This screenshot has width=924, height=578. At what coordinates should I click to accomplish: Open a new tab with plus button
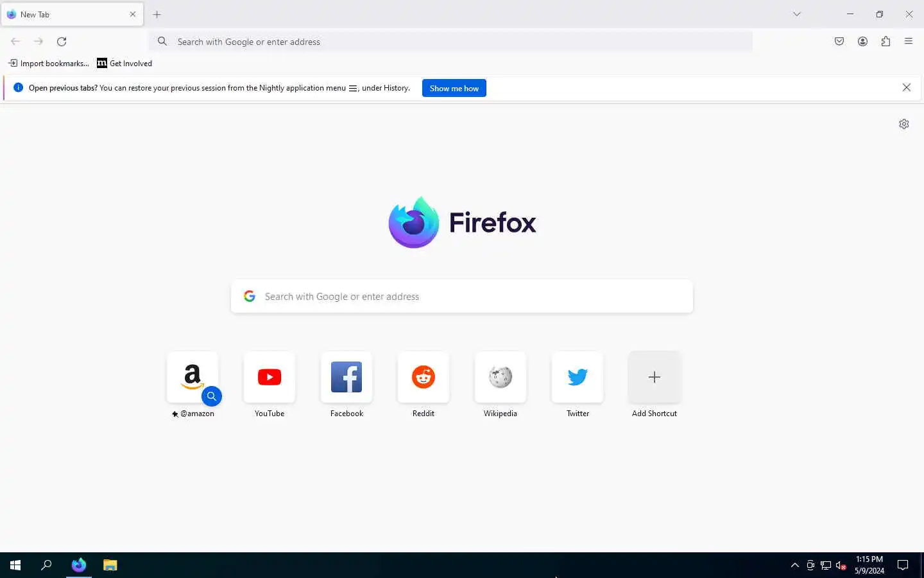coord(157,14)
